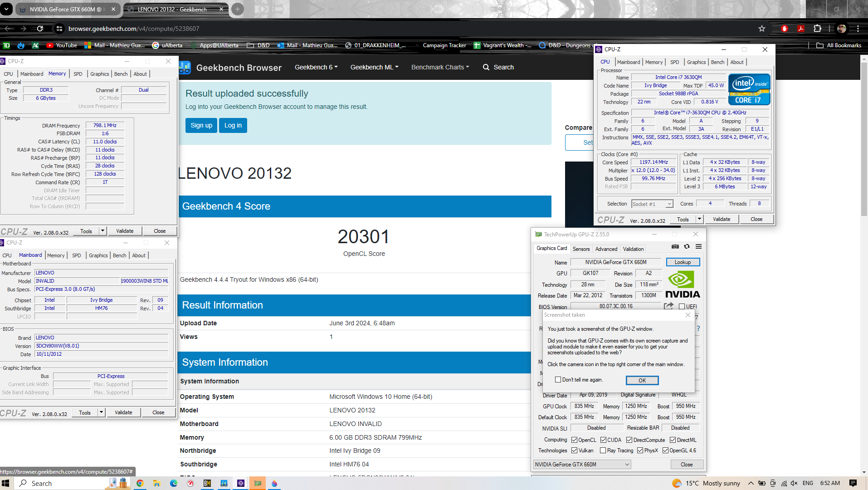Toggle the DirectCompute checkbox
Image resolution: width=868 pixels, height=490 pixels.
click(629, 440)
